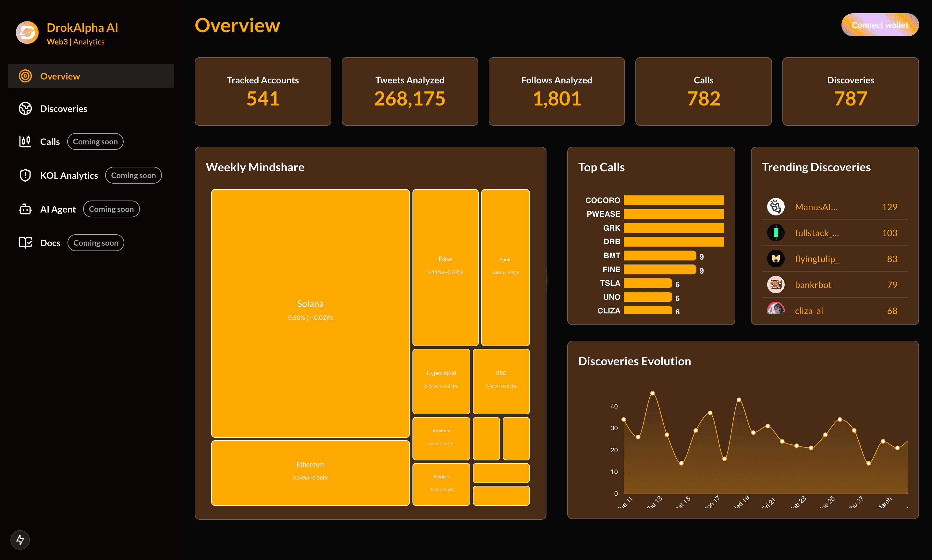Click the DrokAlpha AI brand title

point(82,28)
